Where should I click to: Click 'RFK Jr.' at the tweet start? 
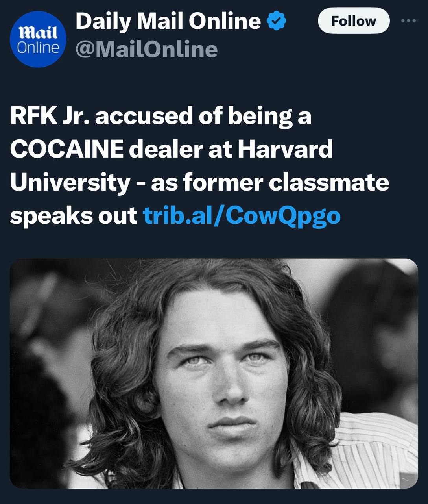click(50, 117)
